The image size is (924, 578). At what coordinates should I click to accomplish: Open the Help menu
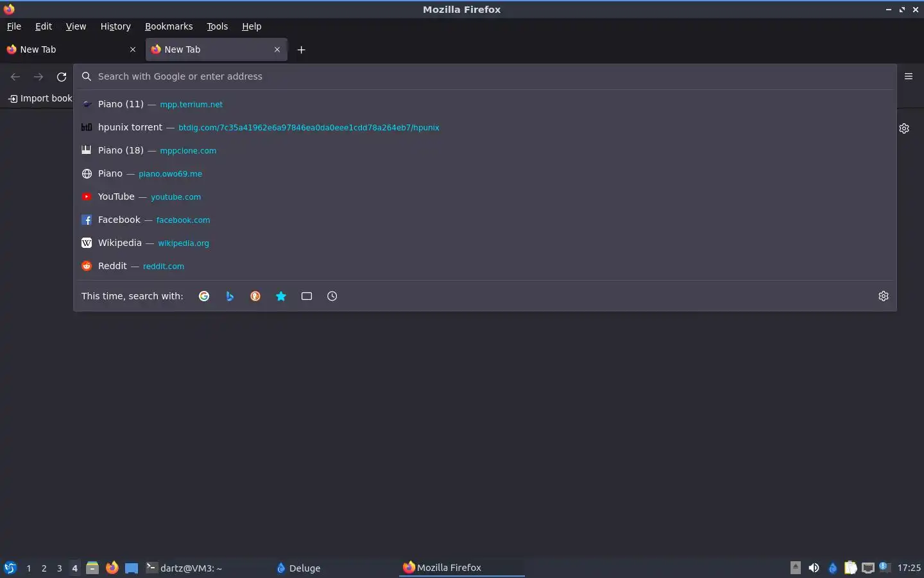point(252,26)
